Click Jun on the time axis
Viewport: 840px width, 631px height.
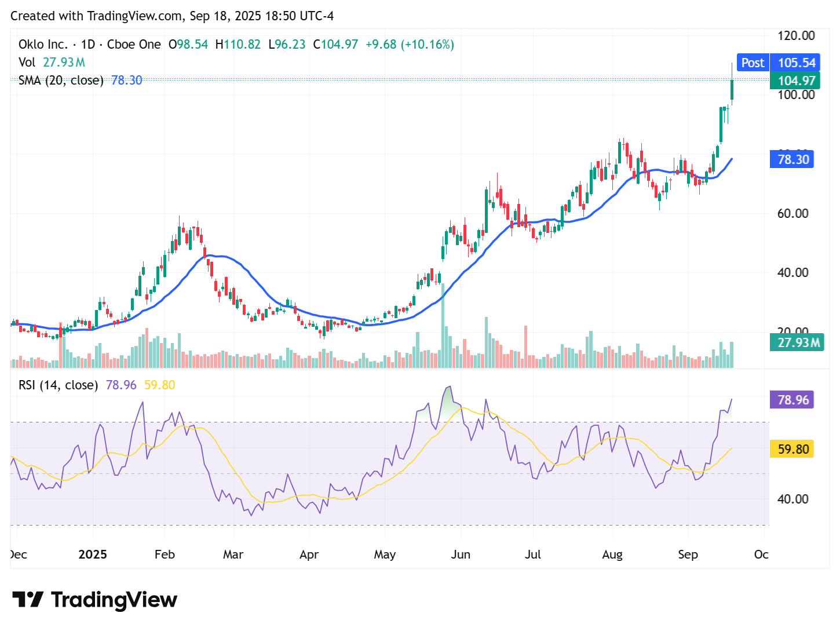pos(461,555)
